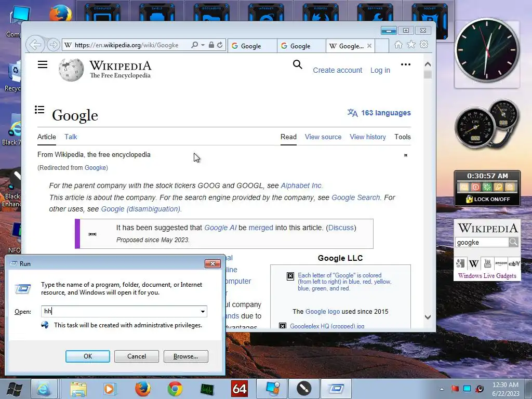The width and height of the screenshot is (532, 399).
Task: Open the 163 languages selector
Action: tap(379, 113)
